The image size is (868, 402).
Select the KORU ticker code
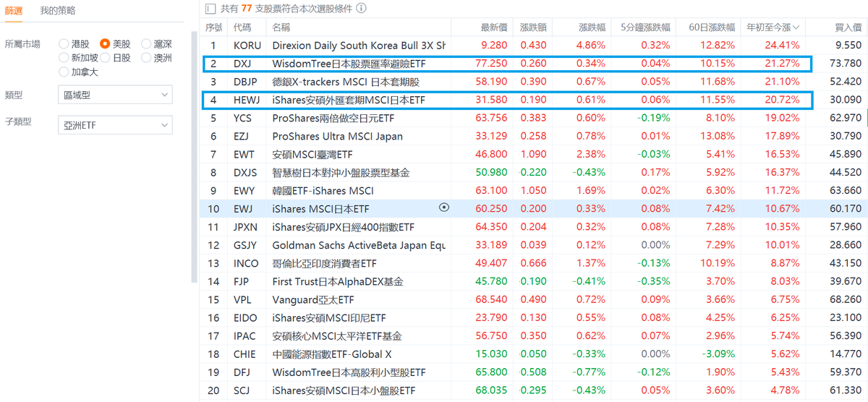(x=247, y=45)
